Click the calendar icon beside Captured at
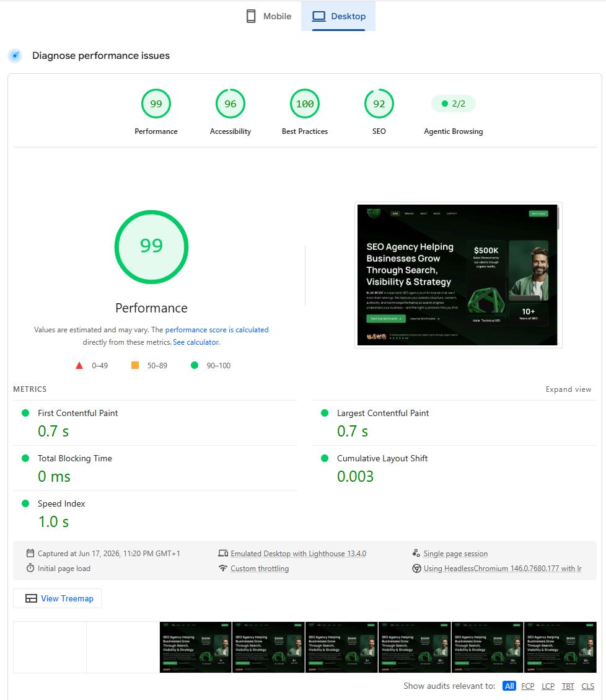This screenshot has height=700, width=606. pyautogui.click(x=30, y=553)
